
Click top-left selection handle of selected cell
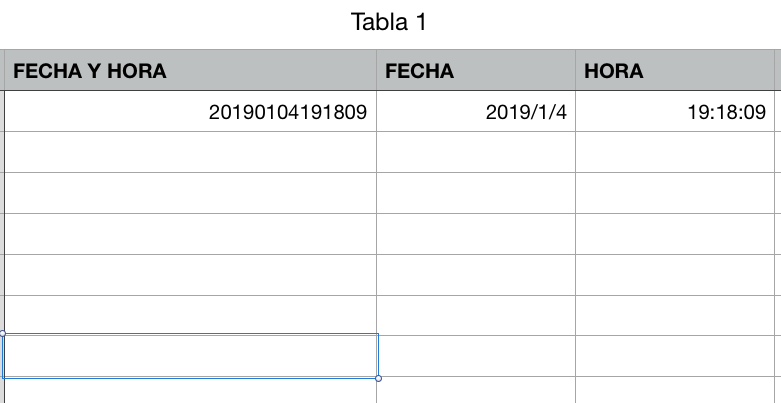(3, 334)
